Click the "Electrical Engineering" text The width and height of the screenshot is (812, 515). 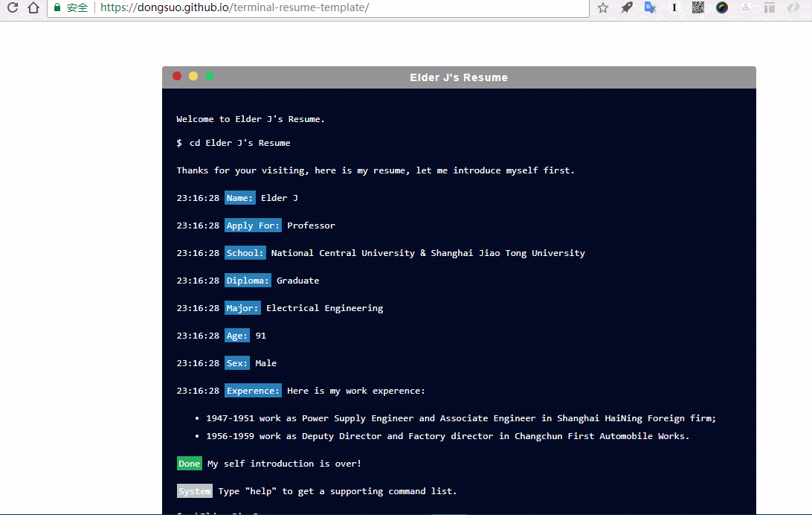point(325,308)
